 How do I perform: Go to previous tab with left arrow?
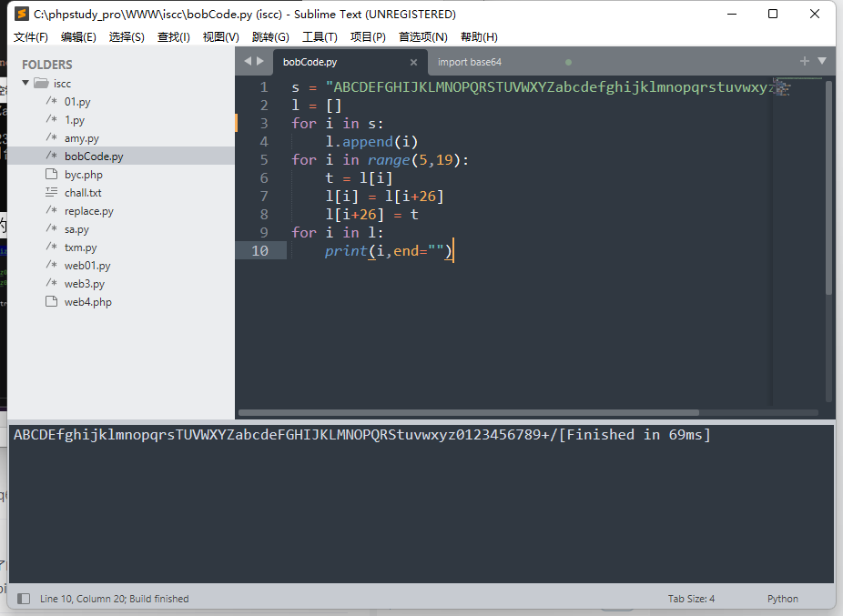click(248, 61)
